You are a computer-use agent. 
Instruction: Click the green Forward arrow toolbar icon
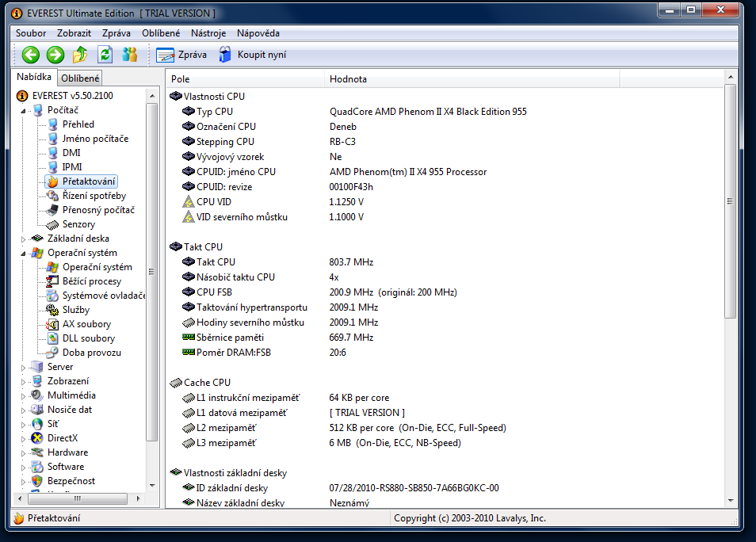pyautogui.click(x=55, y=55)
